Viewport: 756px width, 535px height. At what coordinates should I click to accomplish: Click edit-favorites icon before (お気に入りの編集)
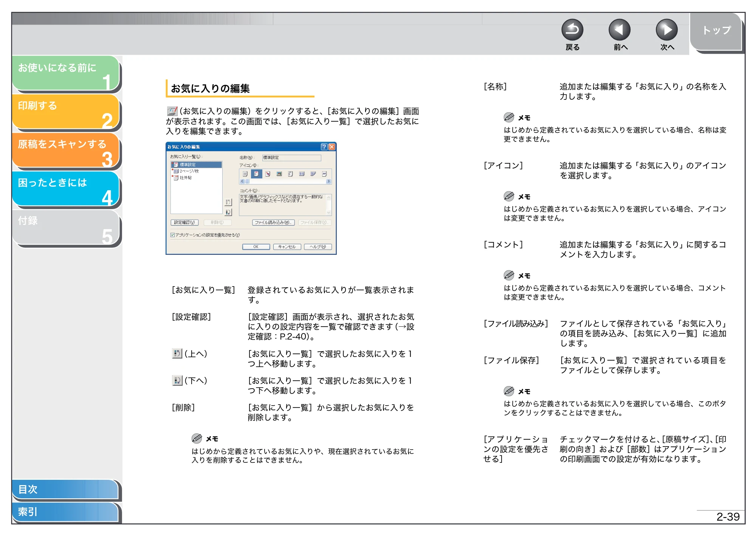(172, 111)
